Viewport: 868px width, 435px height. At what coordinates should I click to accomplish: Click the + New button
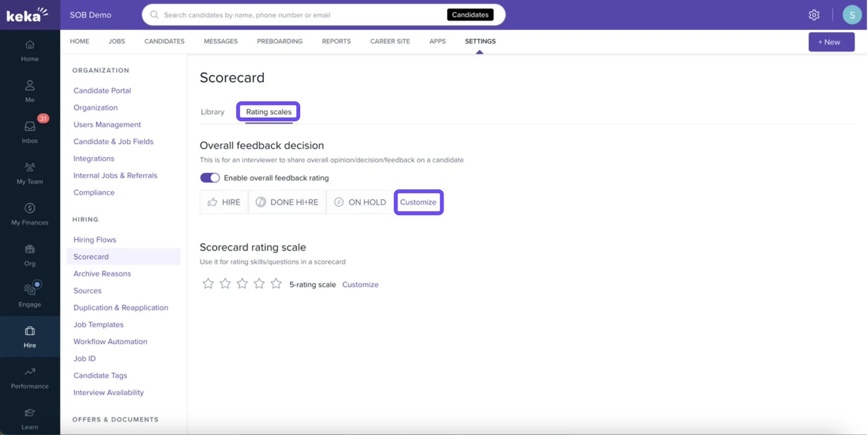(831, 42)
